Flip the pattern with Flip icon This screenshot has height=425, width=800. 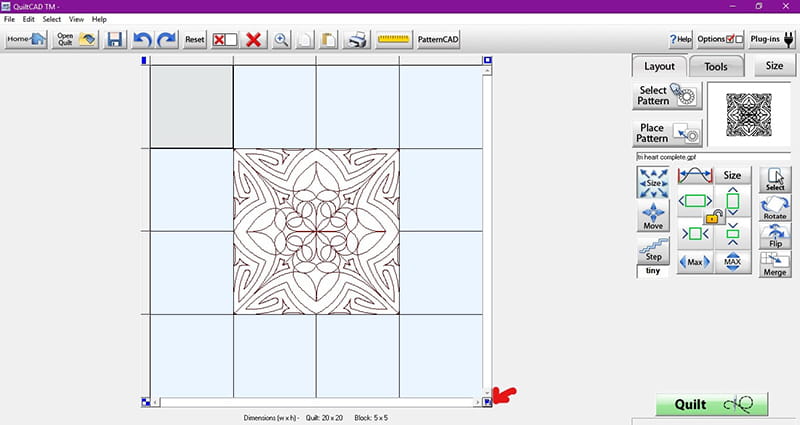[x=774, y=236]
